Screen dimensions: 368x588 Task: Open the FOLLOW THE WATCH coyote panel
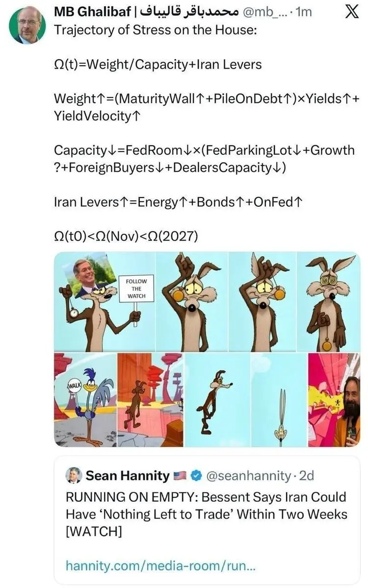pyautogui.click(x=105, y=302)
